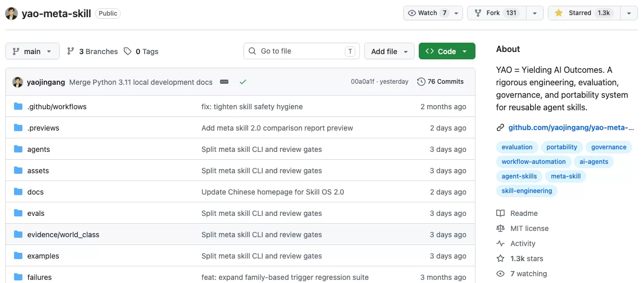The width and height of the screenshot is (644, 283).
Task: Click the tag icon next to 0 Tags
Action: 127,51
